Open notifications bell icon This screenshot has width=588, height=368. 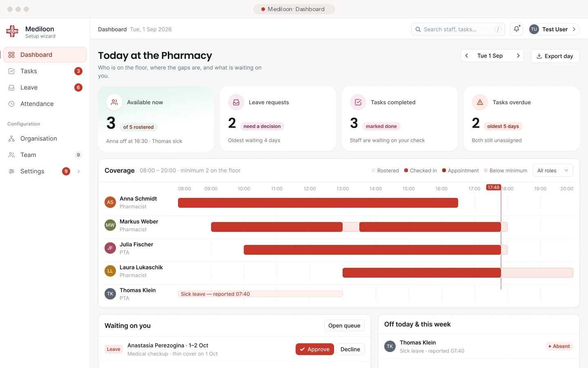517,29
